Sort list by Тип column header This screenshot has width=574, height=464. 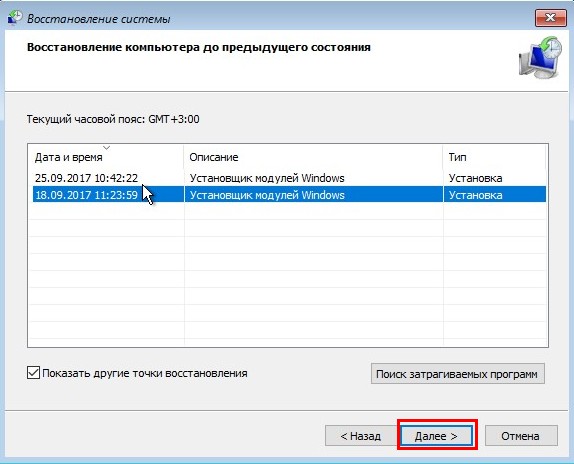point(494,157)
